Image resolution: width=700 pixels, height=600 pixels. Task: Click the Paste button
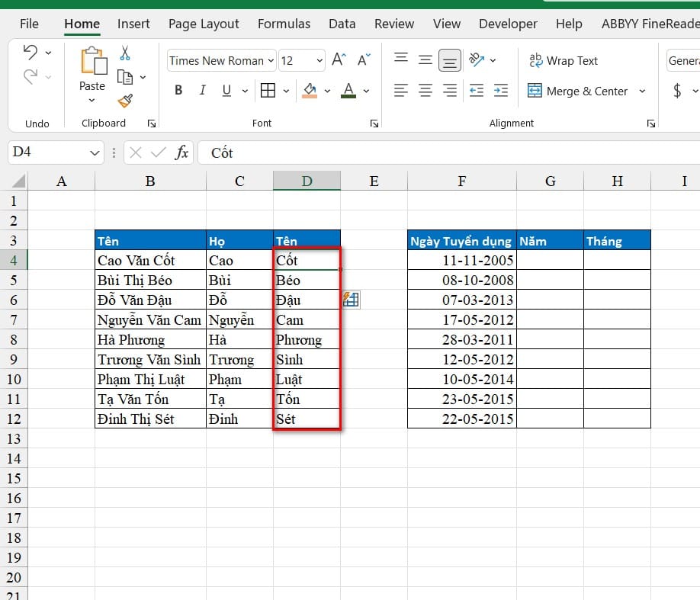point(92,74)
